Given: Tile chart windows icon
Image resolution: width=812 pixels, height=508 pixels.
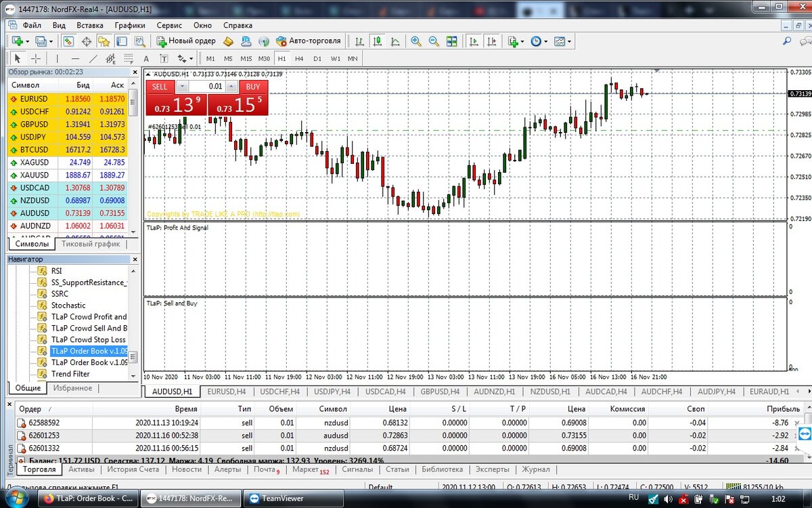Looking at the screenshot, I should (x=451, y=41).
